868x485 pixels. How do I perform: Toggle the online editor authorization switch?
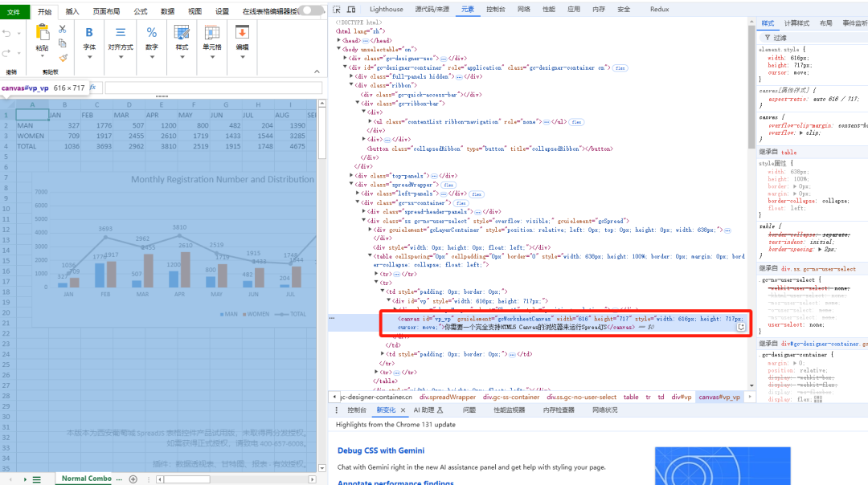[312, 10]
